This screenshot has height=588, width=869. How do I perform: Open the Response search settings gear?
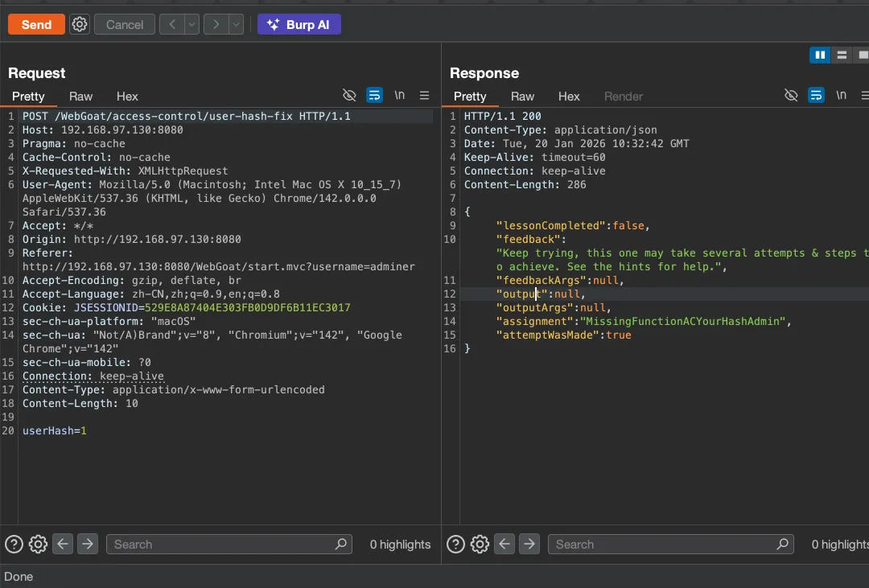click(480, 545)
